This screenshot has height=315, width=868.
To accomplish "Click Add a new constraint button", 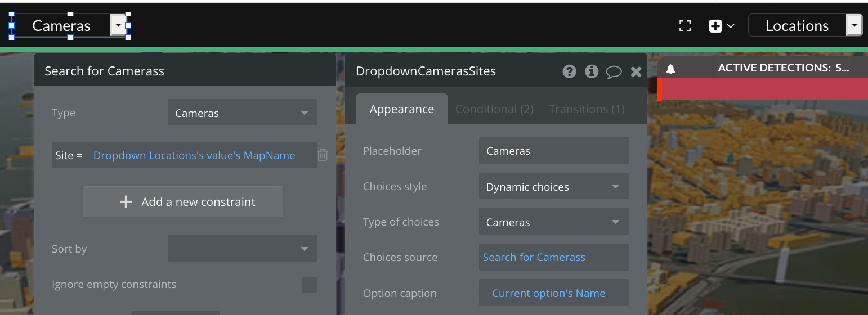I will pyautogui.click(x=183, y=202).
